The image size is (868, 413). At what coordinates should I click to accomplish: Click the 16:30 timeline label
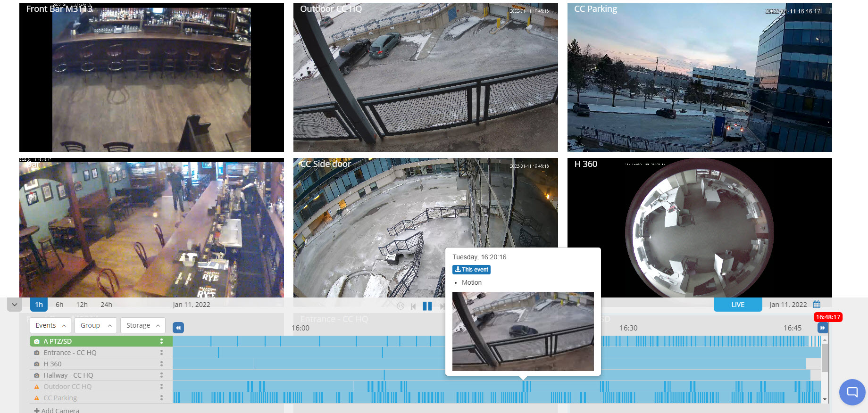click(628, 328)
